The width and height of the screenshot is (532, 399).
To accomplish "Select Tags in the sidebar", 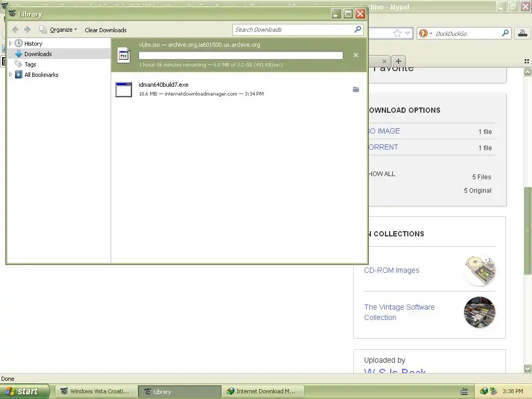I will pos(30,64).
